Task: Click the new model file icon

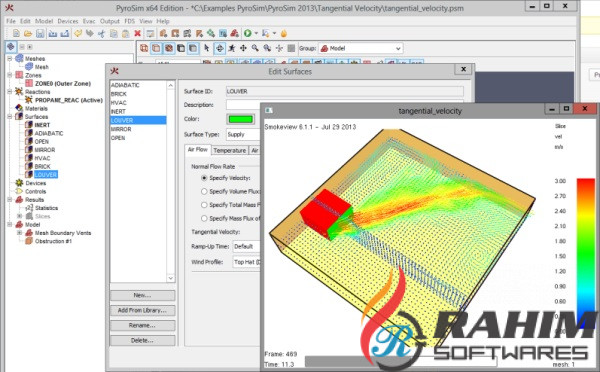Action: pos(16,34)
